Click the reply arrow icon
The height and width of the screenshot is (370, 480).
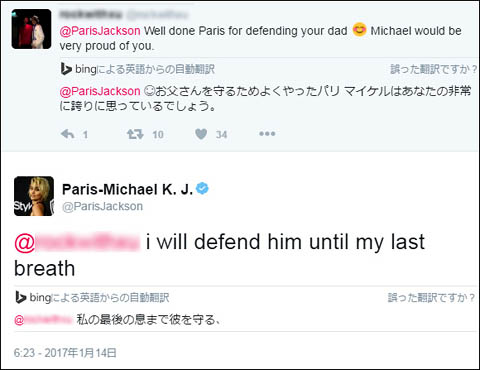pos(68,134)
